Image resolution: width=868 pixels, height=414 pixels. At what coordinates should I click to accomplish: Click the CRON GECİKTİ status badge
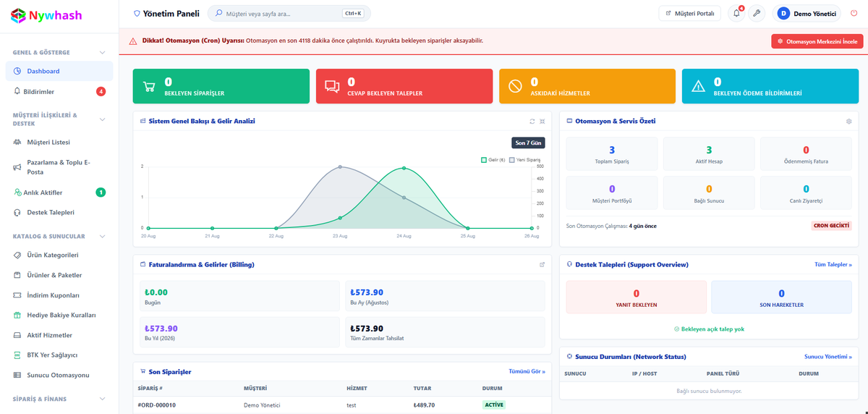click(x=832, y=226)
